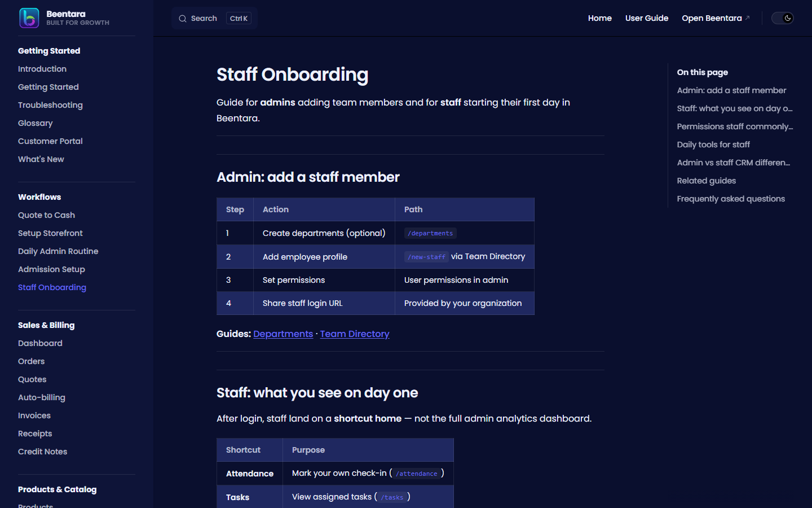The image size is (812, 508).
Task: Open Admission Setup workflow
Action: [51, 269]
